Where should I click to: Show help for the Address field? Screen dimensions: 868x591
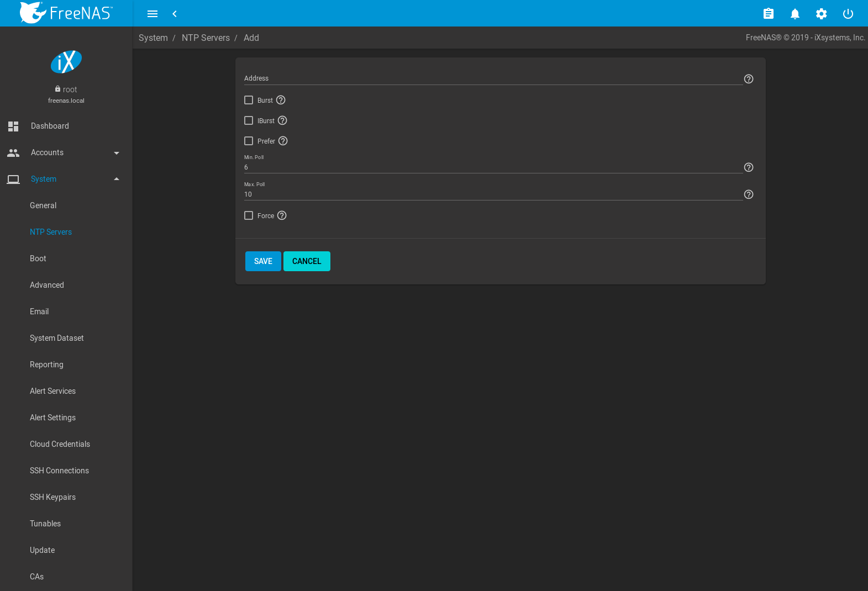tap(748, 79)
